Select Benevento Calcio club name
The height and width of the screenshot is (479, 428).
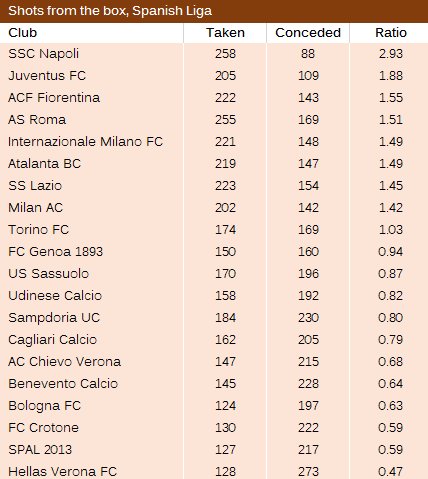tap(63, 384)
